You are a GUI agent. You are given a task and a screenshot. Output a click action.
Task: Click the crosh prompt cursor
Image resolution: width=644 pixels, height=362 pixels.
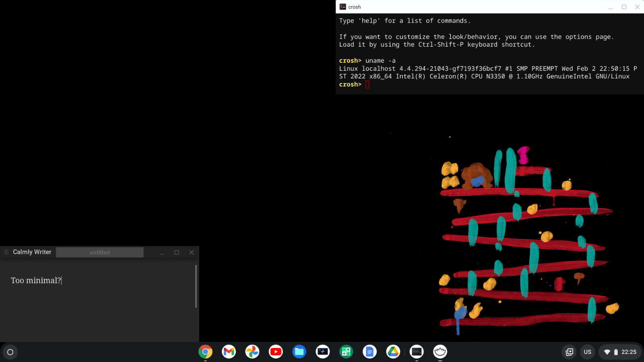[x=367, y=84]
